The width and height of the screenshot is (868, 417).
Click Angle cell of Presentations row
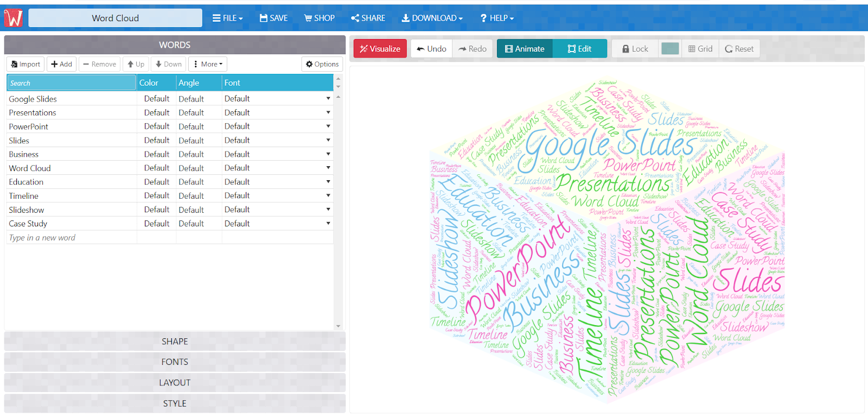[x=199, y=112]
